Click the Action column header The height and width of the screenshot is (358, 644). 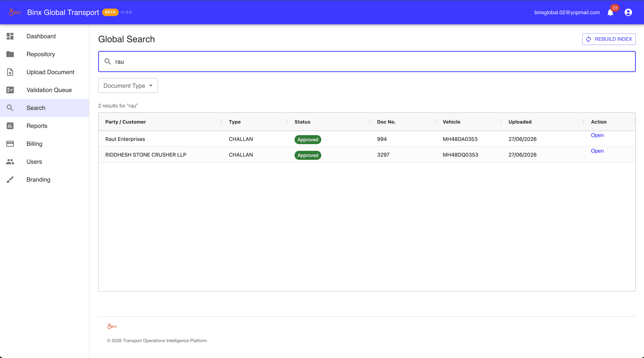pyautogui.click(x=599, y=122)
